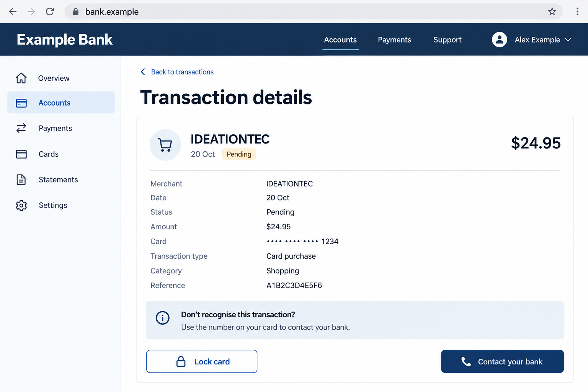Click Don't recognise this transaction heading
This screenshot has height=392, width=588.
[x=238, y=315]
